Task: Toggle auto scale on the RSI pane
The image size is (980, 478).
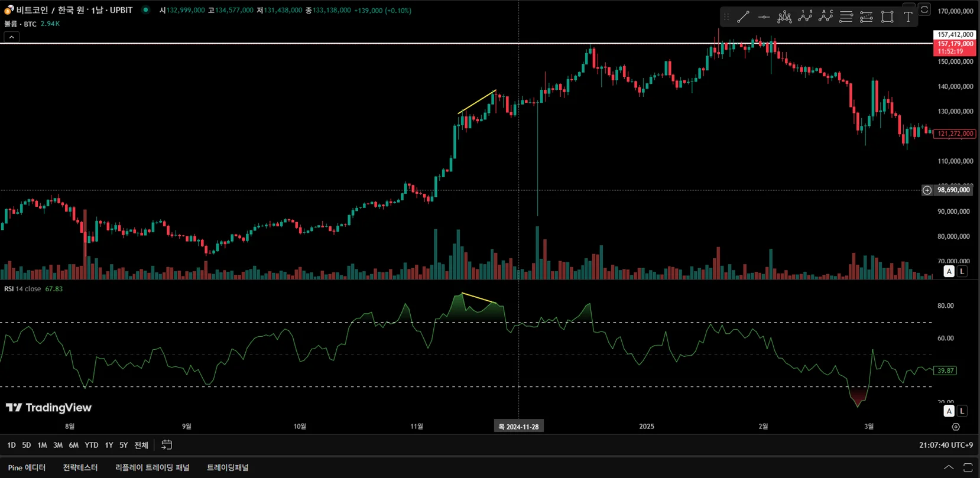Action: coord(949,411)
